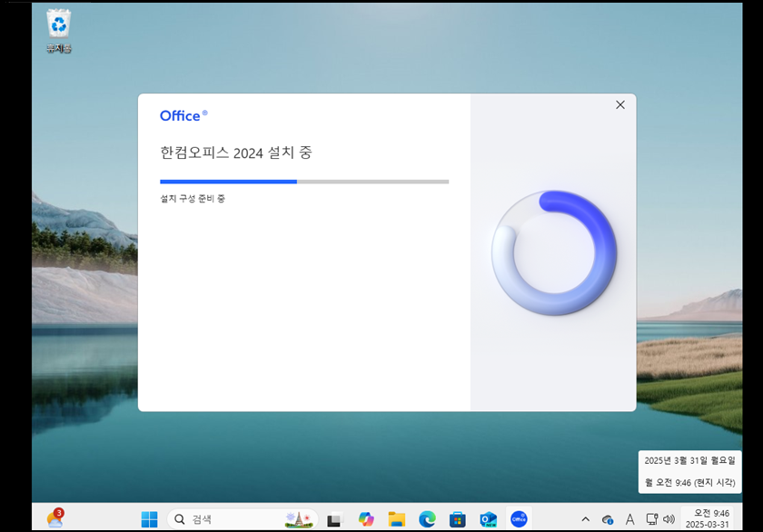Open the Windows Start menu
This screenshot has width=763, height=532.
(x=149, y=519)
